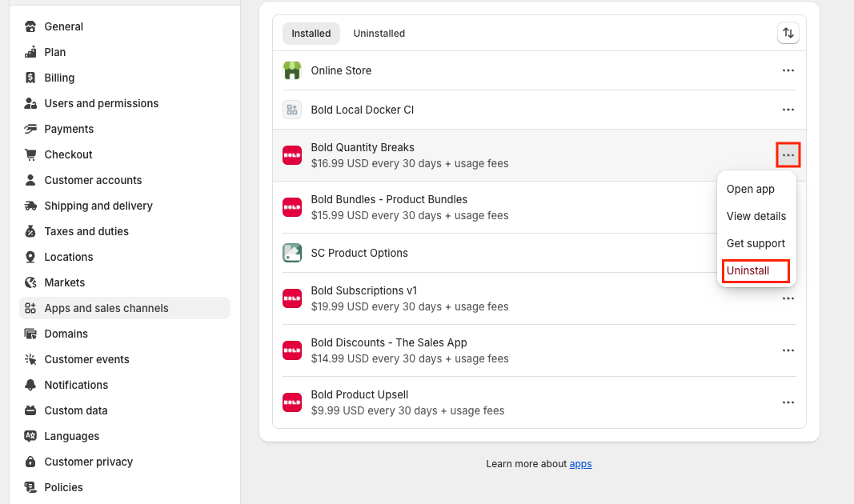The width and height of the screenshot is (854, 504).
Task: Open the Online Store more actions menu
Action: coord(788,70)
